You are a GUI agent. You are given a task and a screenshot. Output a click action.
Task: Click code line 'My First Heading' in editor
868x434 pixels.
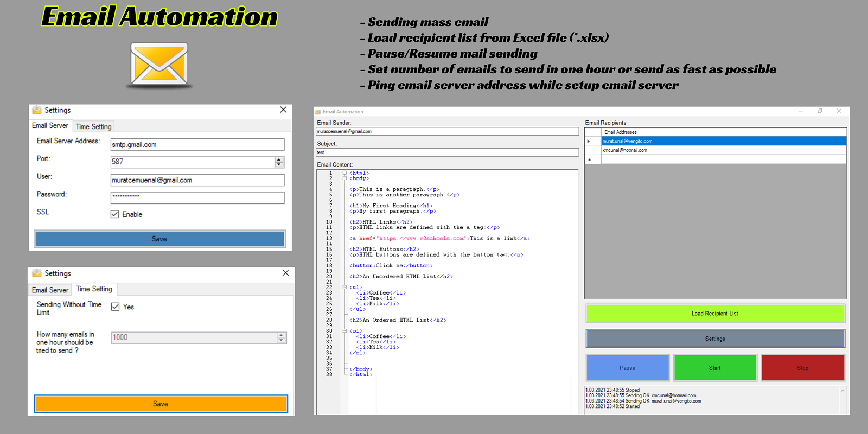pyautogui.click(x=391, y=206)
